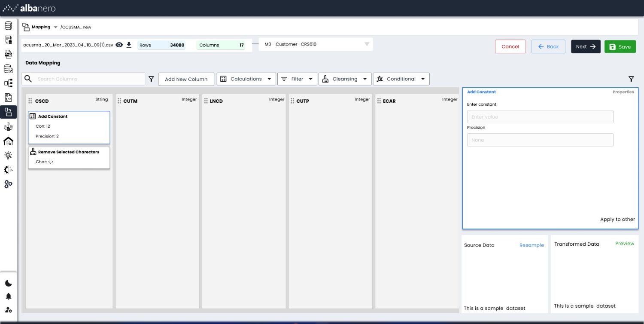The image size is (644, 324).
Task: Open the Cleansing dropdown
Action: coord(345,79)
